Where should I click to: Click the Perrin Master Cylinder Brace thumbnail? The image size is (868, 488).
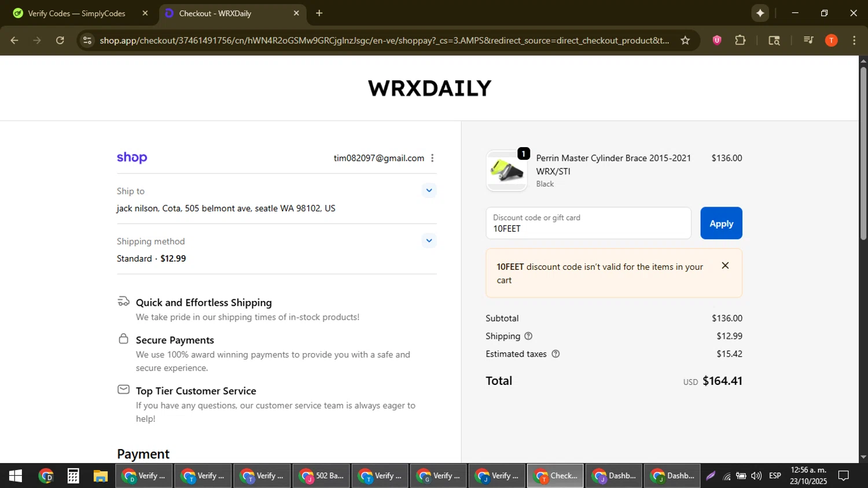[x=506, y=171]
